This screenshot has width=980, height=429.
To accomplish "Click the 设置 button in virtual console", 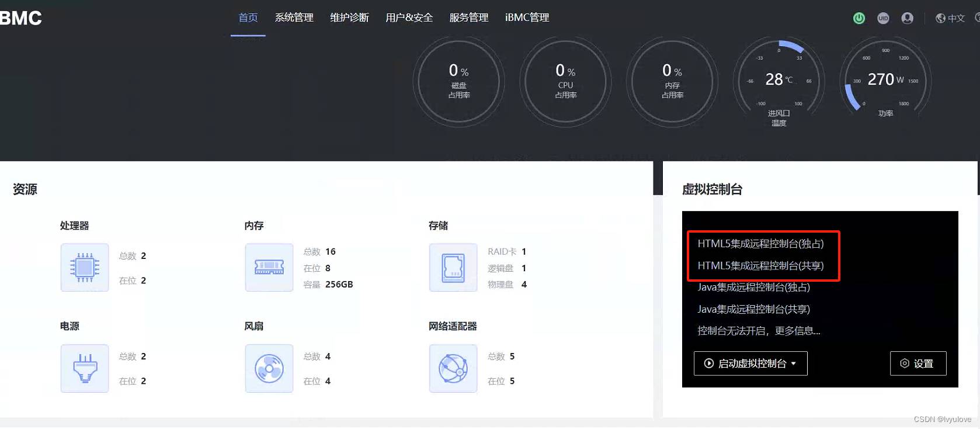I will point(918,364).
